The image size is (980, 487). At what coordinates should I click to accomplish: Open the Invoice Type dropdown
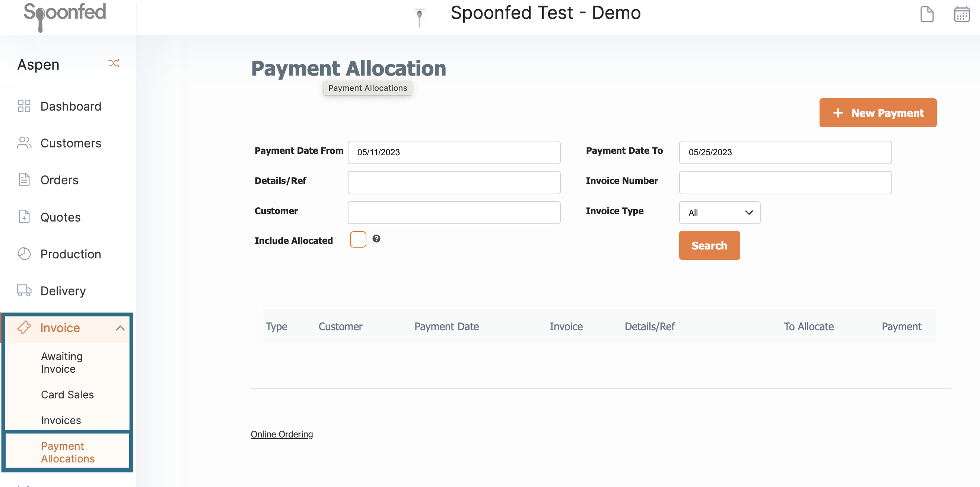pyautogui.click(x=719, y=212)
